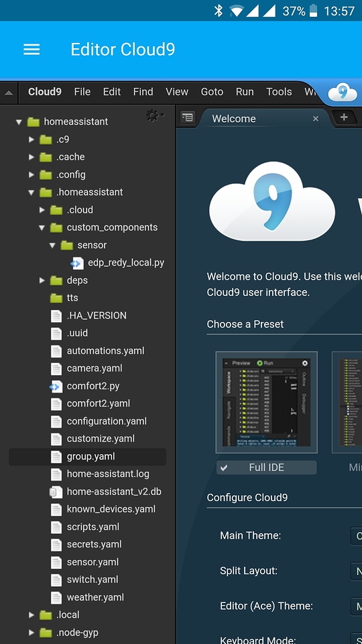
Task: Expand the .local folder arrow
Action: coord(32,615)
